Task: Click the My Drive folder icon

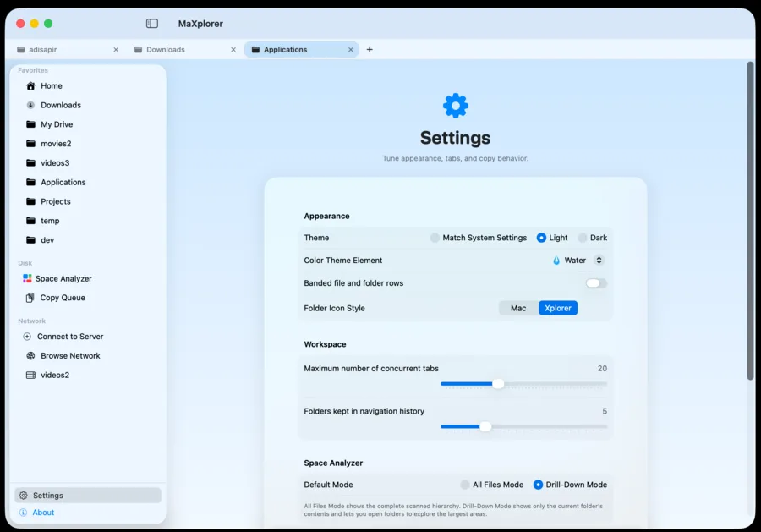Action: pos(30,124)
